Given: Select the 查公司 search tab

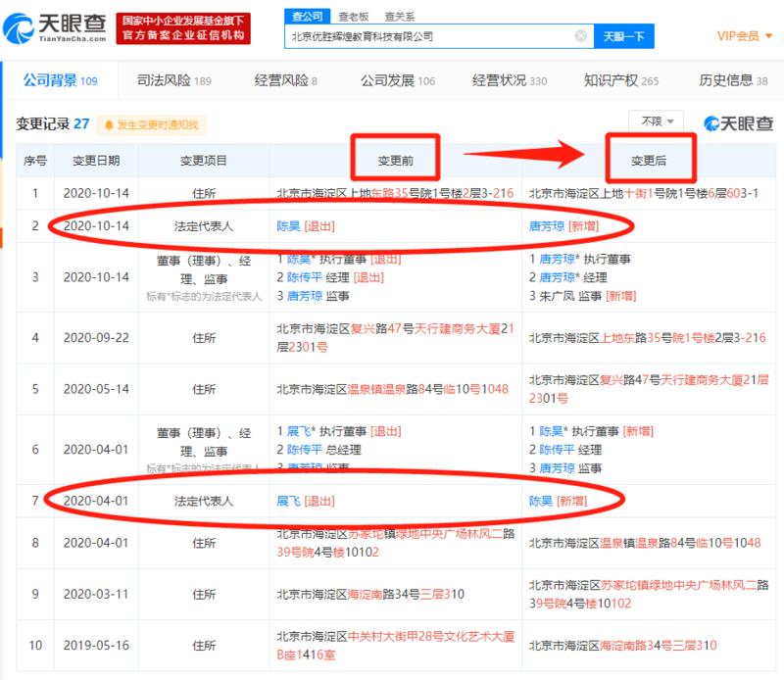Looking at the screenshot, I should tap(308, 16).
